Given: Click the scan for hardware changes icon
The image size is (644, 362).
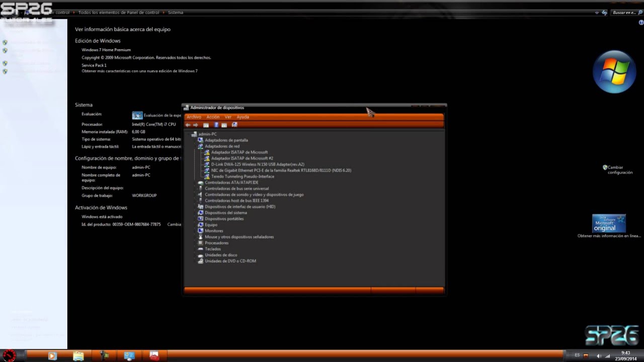Looking at the screenshot, I should click(234, 125).
